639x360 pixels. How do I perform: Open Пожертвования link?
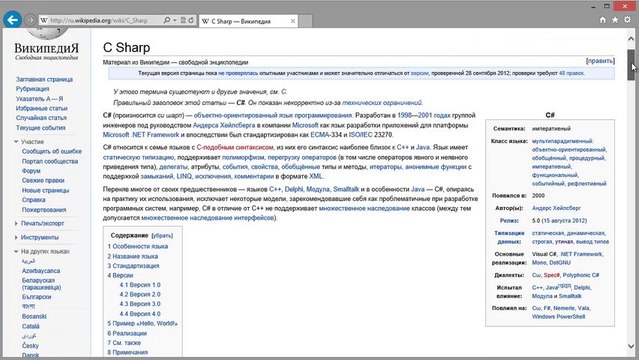point(44,210)
